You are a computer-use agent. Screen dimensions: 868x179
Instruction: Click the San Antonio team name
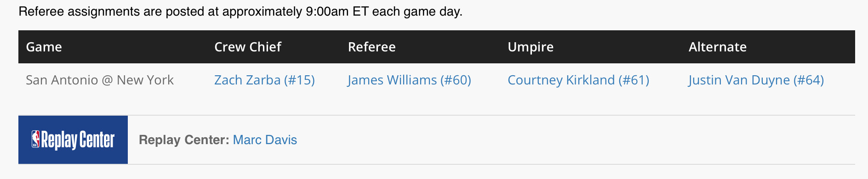[x=62, y=80]
